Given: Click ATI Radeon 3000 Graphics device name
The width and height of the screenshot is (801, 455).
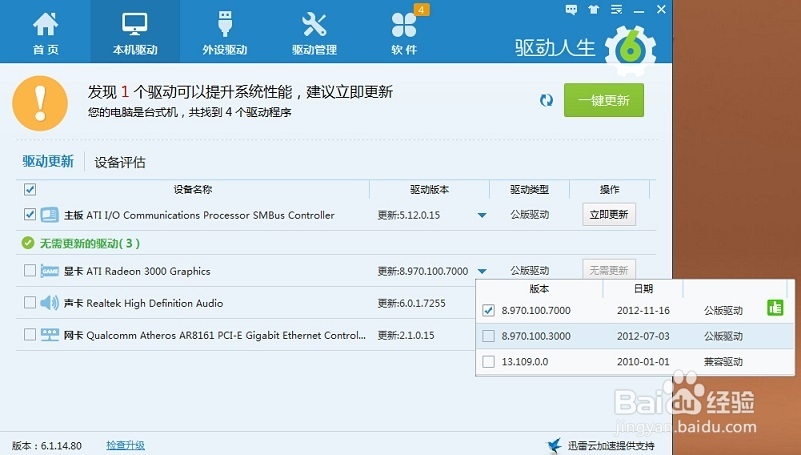Looking at the screenshot, I should point(148,271).
